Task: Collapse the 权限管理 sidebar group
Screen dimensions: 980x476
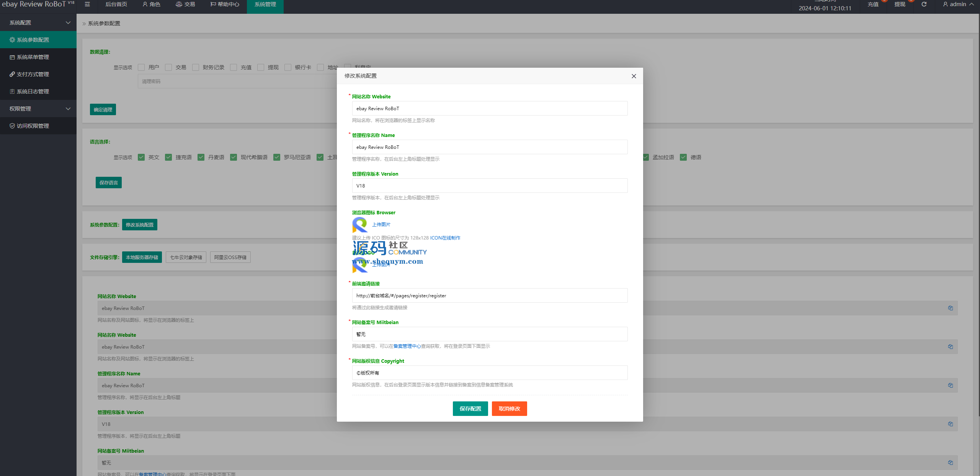Action: tap(38, 109)
